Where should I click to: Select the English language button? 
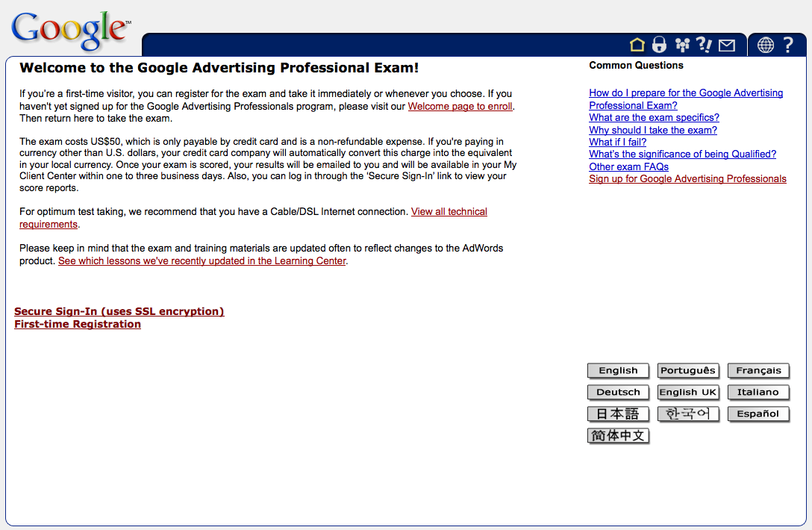tap(618, 370)
